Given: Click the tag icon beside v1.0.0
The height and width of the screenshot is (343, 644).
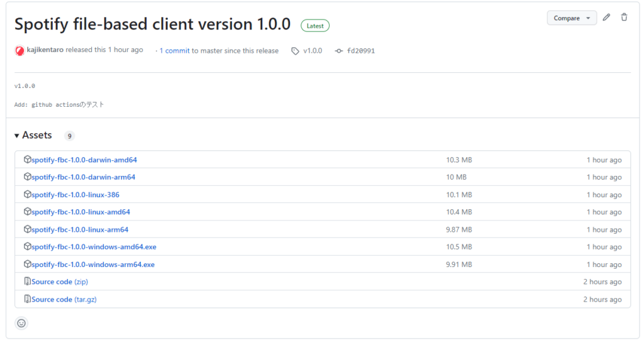Looking at the screenshot, I should 295,51.
